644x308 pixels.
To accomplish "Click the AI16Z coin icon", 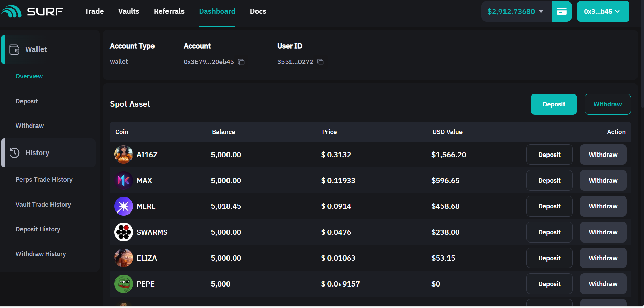I will 123,155.
